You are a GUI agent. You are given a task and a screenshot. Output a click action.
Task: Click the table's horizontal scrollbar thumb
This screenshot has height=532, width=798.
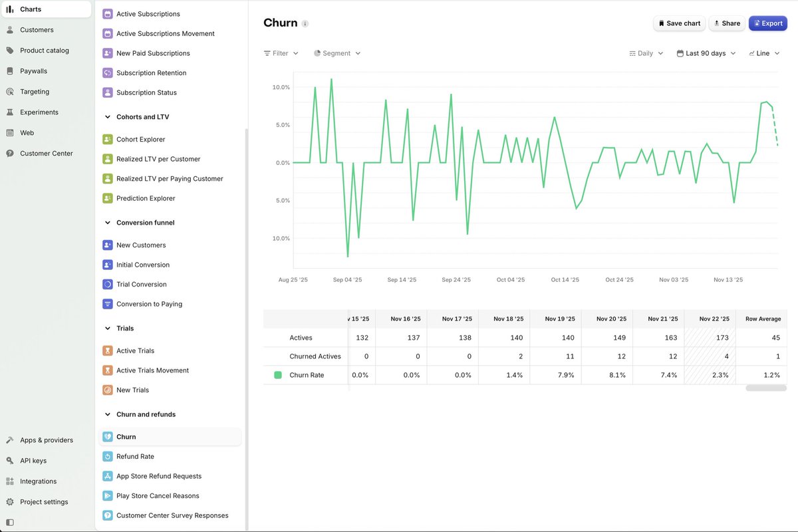pos(766,388)
